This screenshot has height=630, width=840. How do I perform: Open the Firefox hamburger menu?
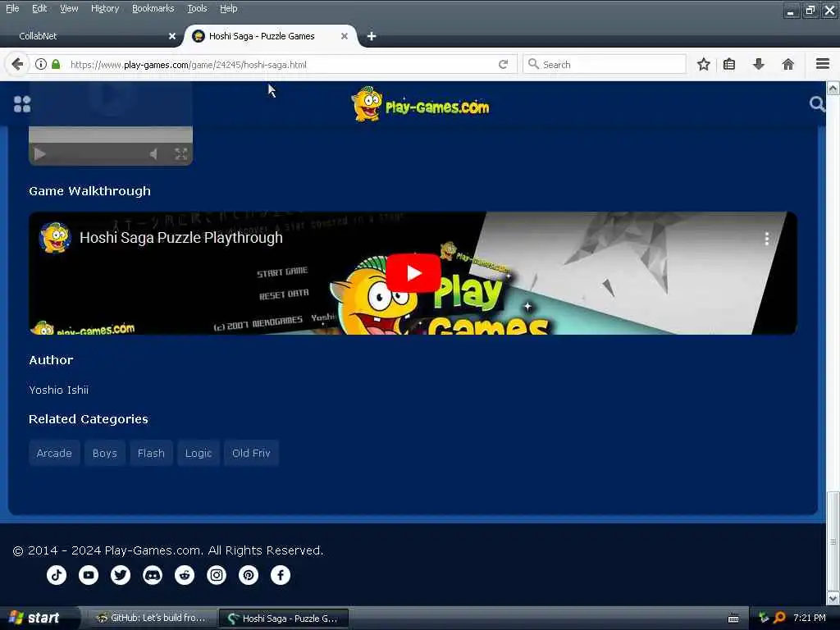click(x=823, y=64)
